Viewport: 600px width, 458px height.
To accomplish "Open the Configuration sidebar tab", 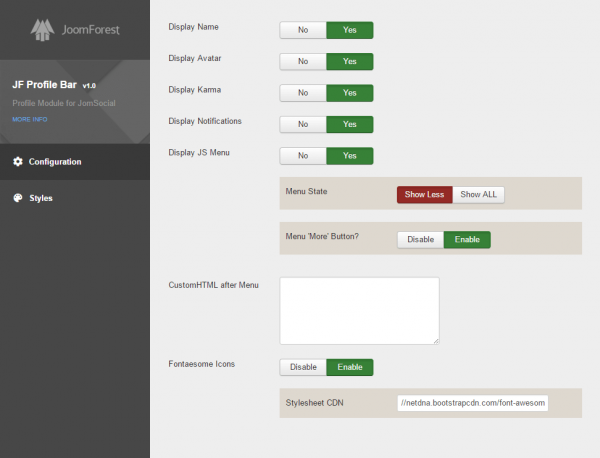I will tap(75, 162).
